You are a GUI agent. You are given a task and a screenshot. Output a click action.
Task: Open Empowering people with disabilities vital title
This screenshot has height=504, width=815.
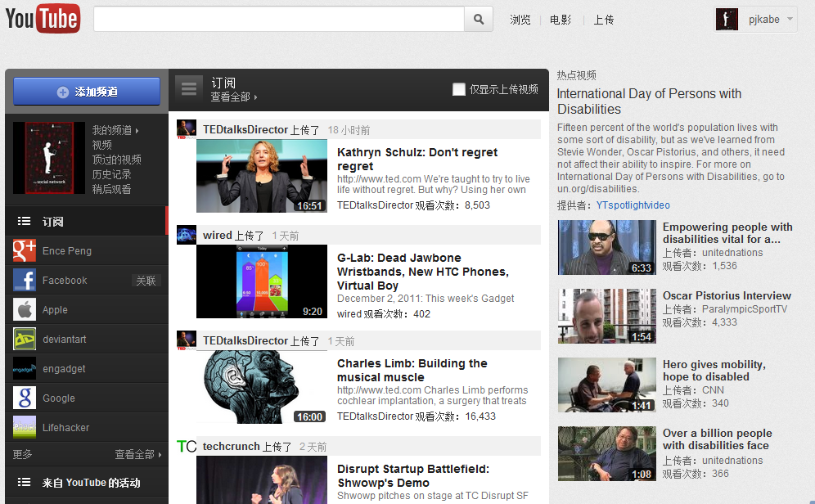pos(727,233)
